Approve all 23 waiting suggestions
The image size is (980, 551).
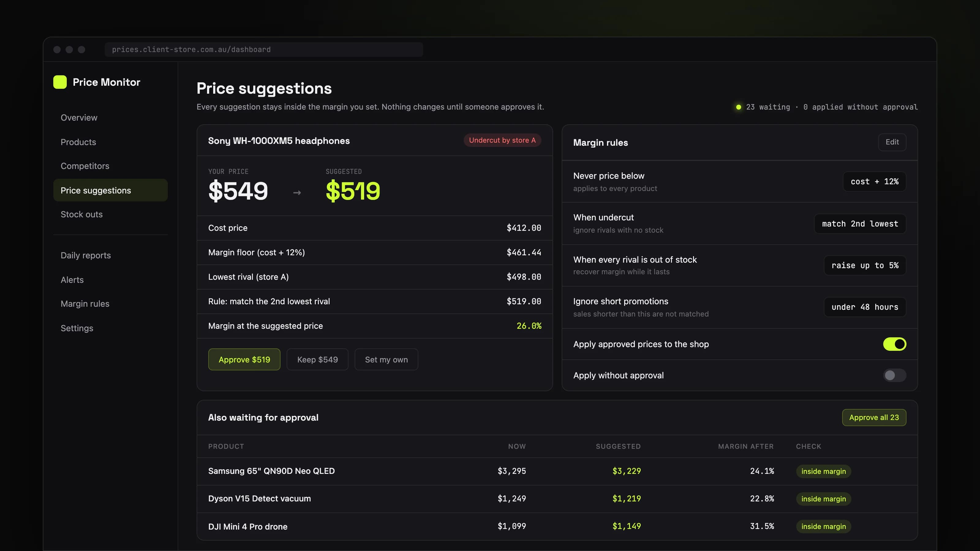874,417
